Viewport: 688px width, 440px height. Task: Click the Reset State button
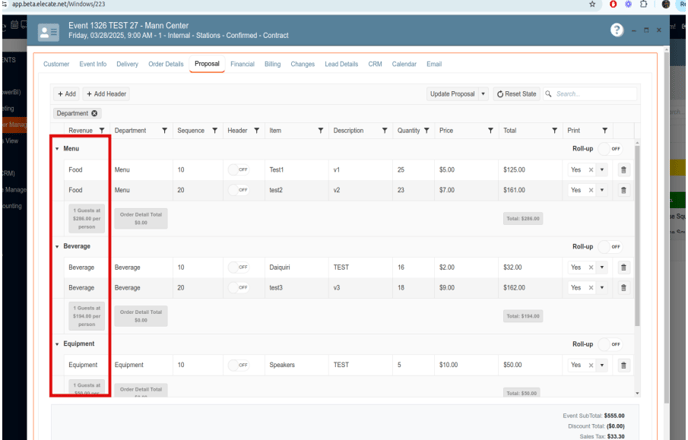coord(516,94)
